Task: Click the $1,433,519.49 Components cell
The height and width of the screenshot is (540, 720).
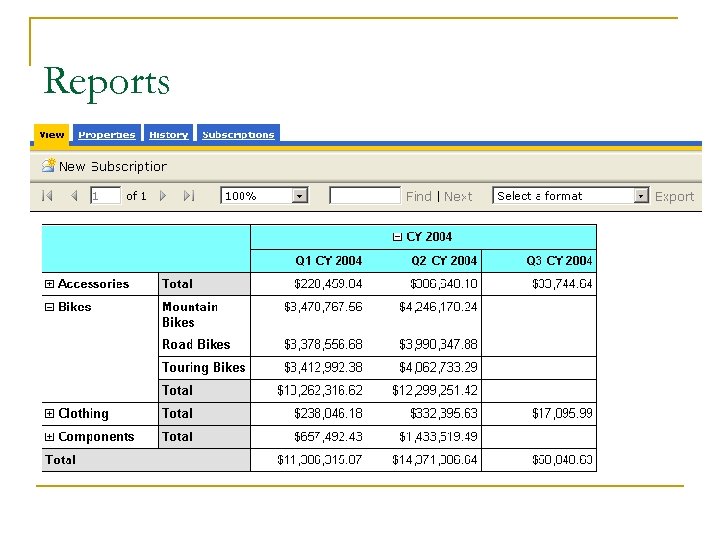Action: [438, 437]
